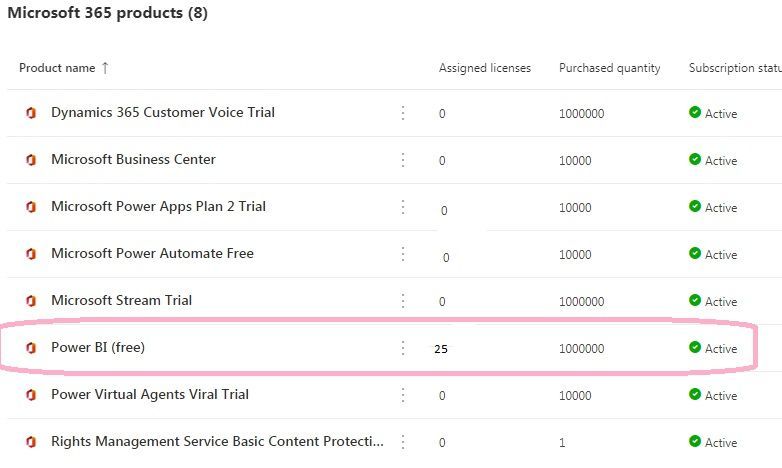Click the green Active status icon for Power BI
The width and height of the screenshot is (782, 468).
coord(695,348)
